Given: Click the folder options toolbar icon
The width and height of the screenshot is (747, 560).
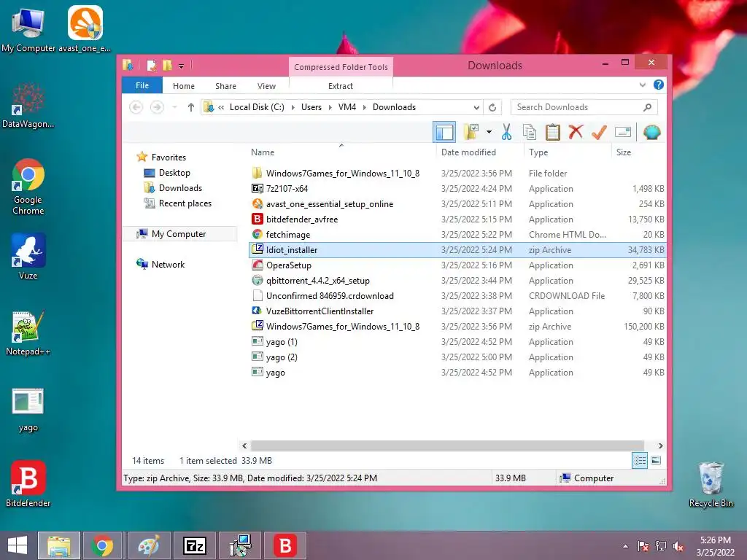Looking at the screenshot, I should 471,132.
